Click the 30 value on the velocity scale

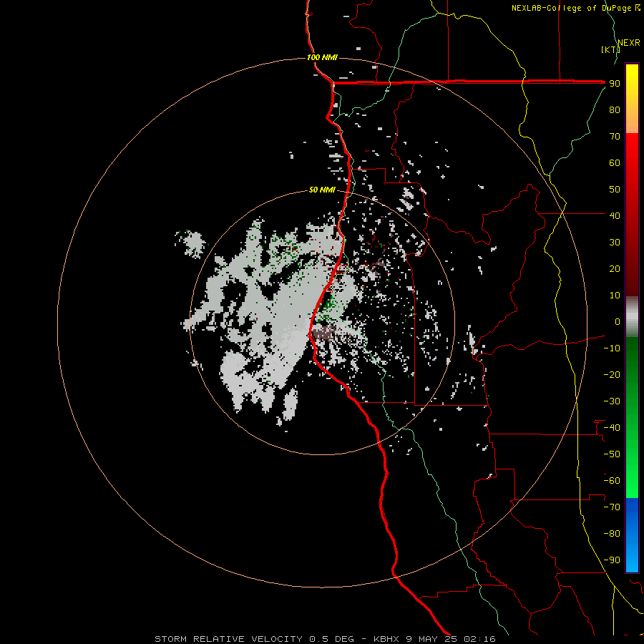tap(615, 243)
